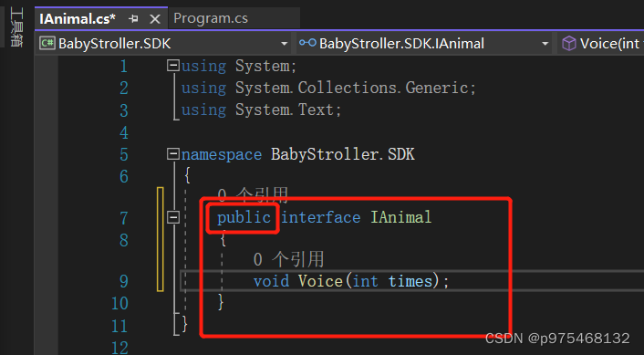Select the IAnimal.cs* tab
This screenshot has height=355, width=644.
pyautogui.click(x=78, y=19)
